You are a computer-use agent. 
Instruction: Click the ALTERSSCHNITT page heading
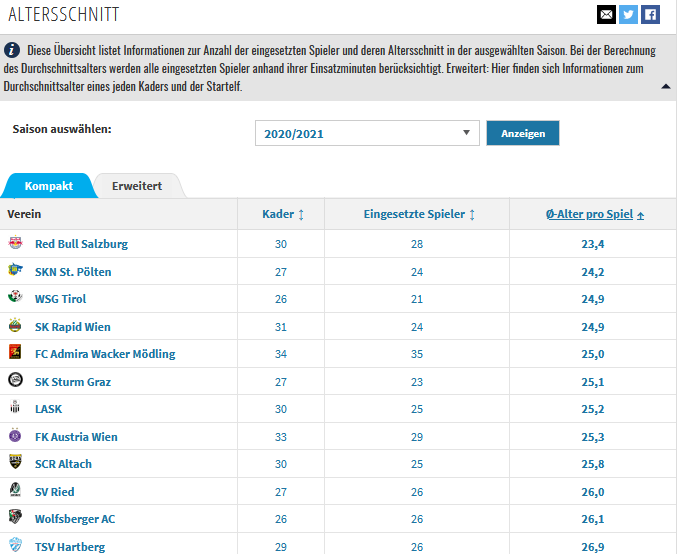pyautogui.click(x=63, y=14)
